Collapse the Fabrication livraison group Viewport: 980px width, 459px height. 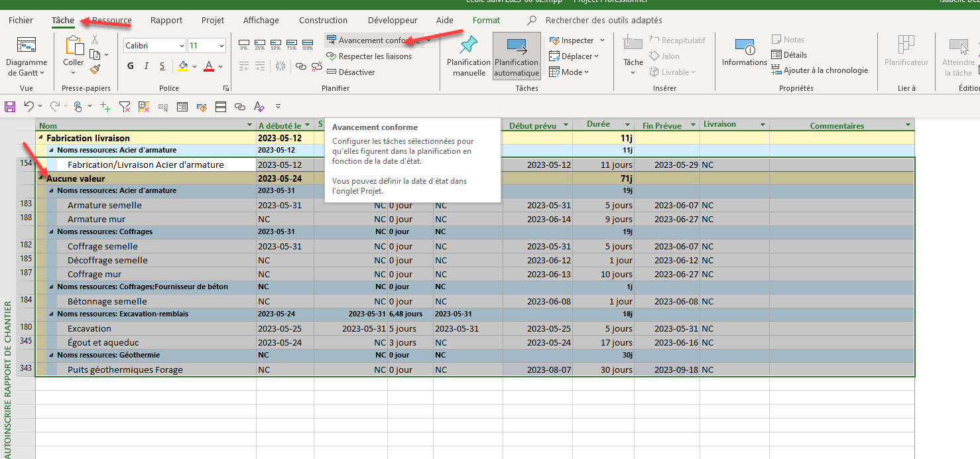click(x=41, y=139)
